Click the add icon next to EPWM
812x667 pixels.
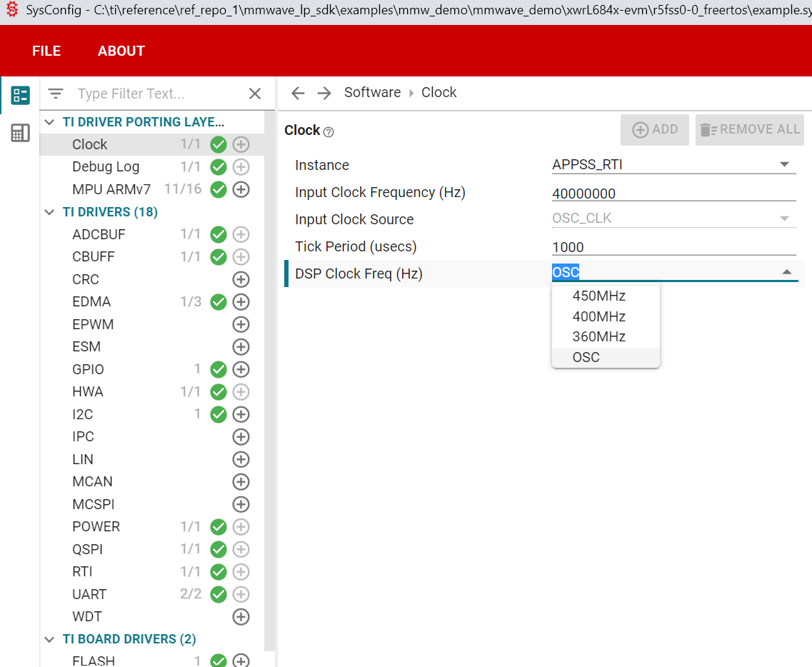click(x=241, y=324)
